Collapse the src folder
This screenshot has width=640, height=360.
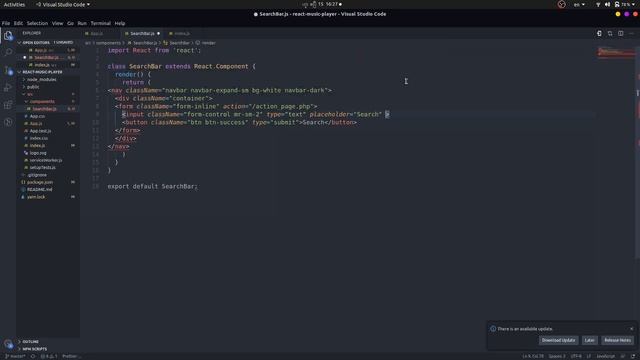tap(29, 94)
